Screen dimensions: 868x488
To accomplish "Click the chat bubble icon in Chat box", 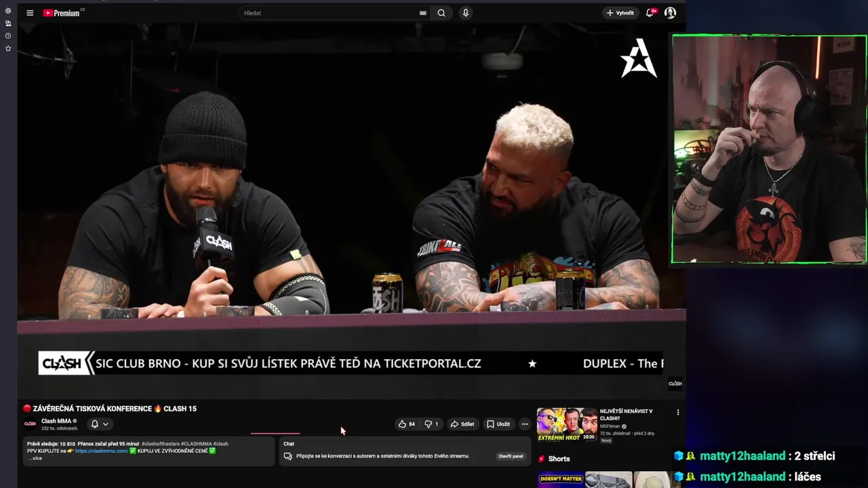I will click(x=288, y=456).
